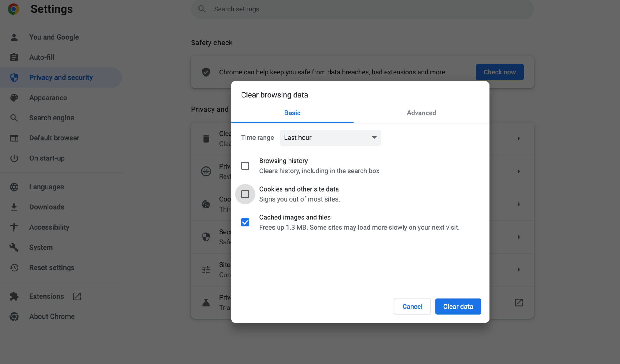Click the Appearance palette icon

(14, 97)
